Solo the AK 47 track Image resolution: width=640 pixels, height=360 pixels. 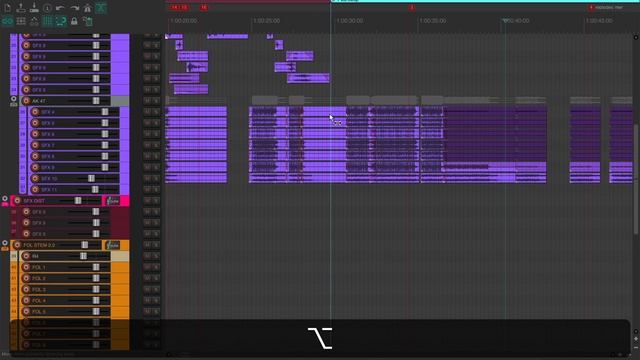click(156, 100)
